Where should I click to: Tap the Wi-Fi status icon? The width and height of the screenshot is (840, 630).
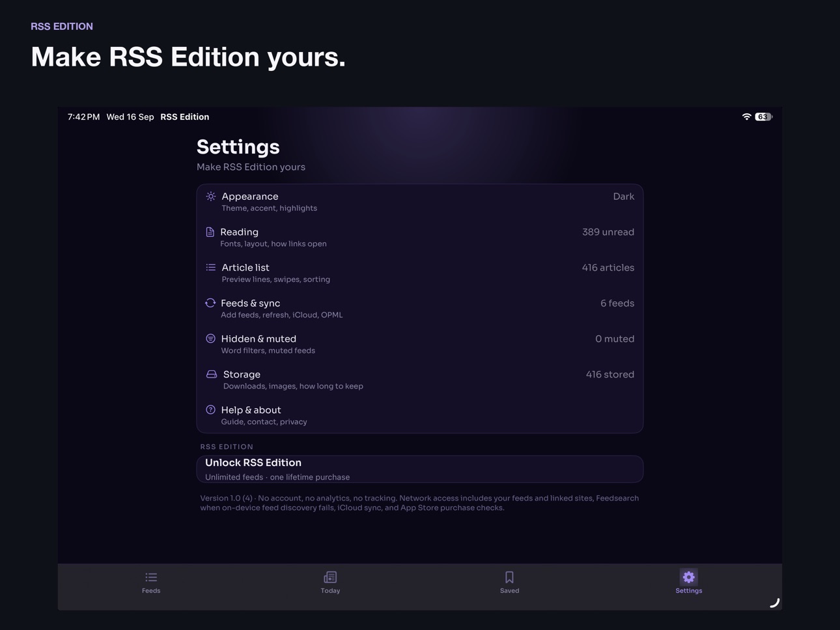click(x=746, y=117)
